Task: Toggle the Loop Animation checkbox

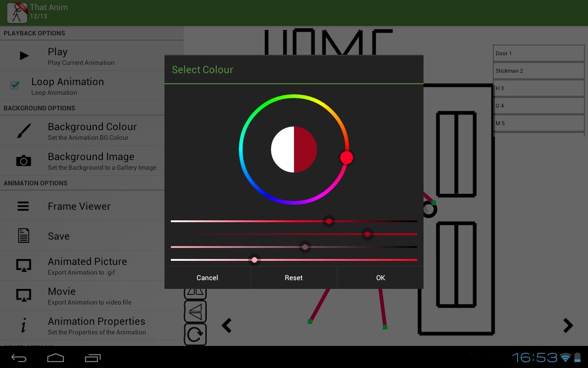Action: point(15,85)
